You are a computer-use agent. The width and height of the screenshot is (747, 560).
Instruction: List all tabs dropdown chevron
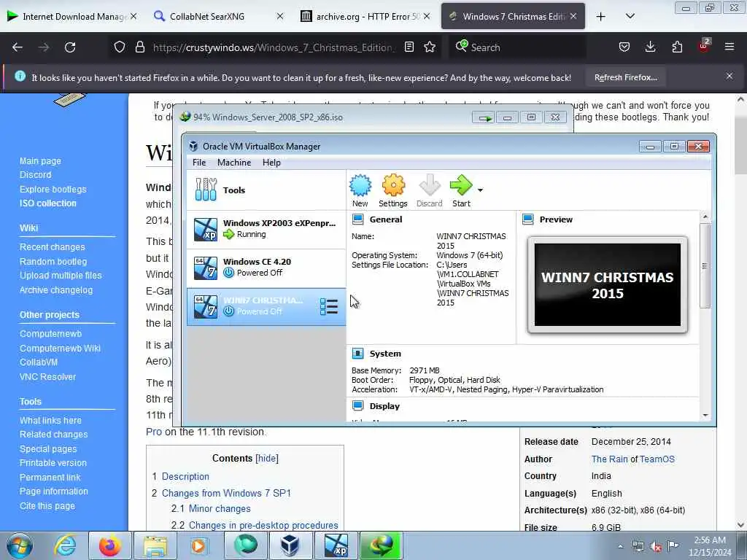click(630, 16)
